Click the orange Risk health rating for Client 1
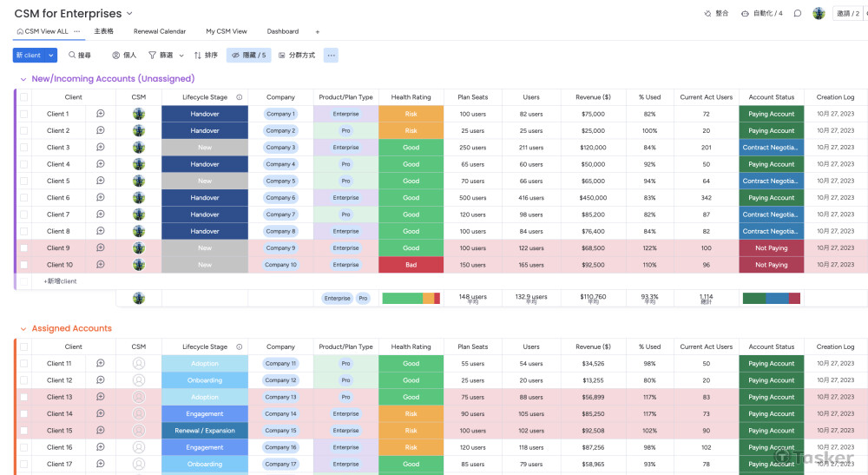Viewport: 868px width, 475px height. 411,114
